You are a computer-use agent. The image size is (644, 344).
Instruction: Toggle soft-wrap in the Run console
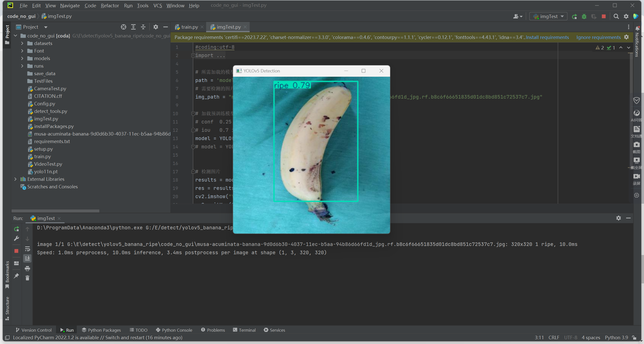pyautogui.click(x=27, y=249)
